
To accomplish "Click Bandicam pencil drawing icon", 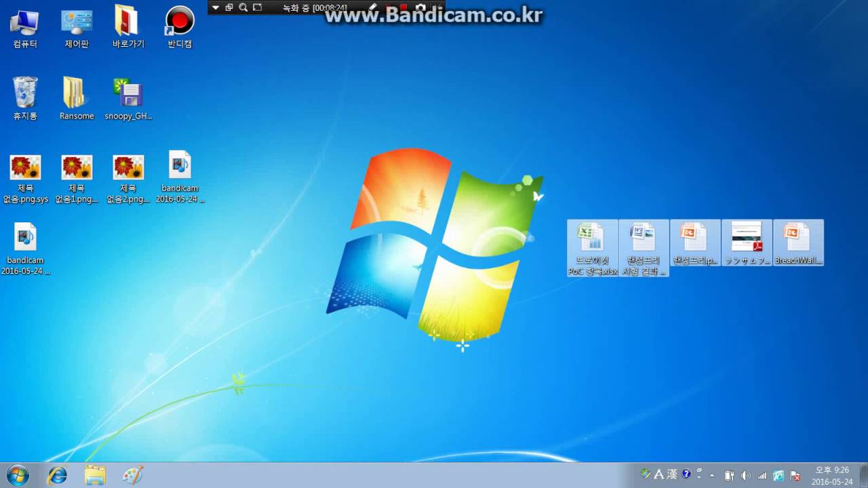I will 372,7.
